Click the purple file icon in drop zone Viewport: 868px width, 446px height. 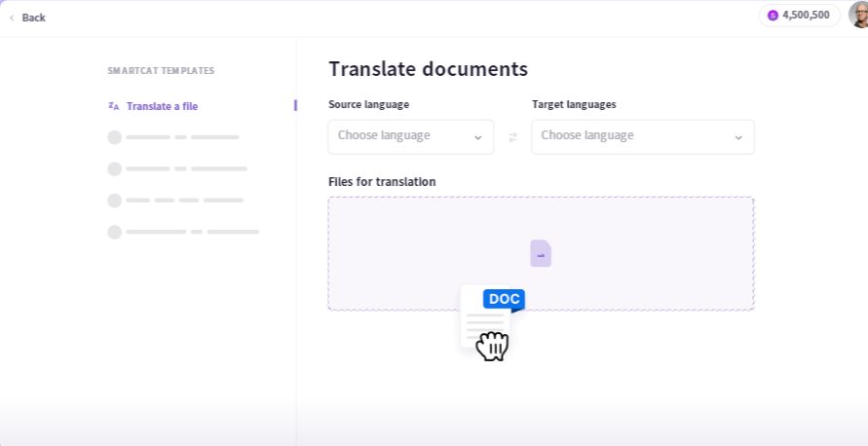pos(541,253)
